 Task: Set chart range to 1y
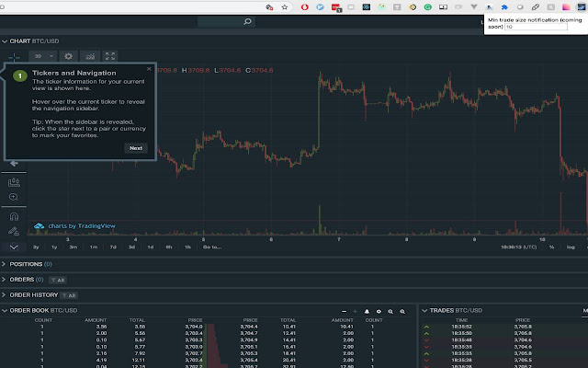[54, 247]
